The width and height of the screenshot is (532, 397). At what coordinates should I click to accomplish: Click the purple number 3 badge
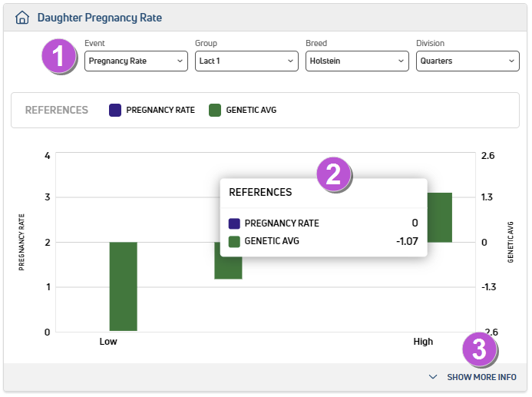tap(480, 350)
